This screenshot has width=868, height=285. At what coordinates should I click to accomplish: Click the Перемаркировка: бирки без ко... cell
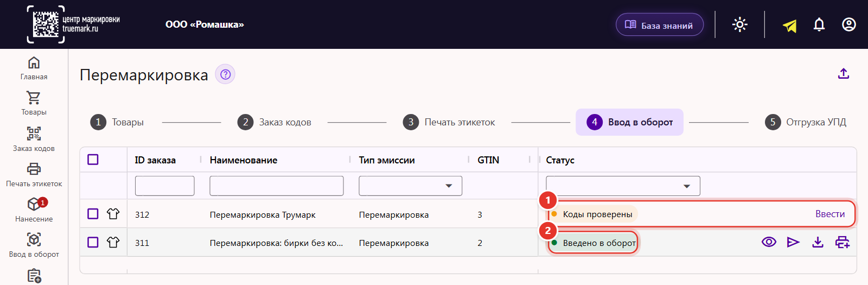pyautogui.click(x=276, y=243)
